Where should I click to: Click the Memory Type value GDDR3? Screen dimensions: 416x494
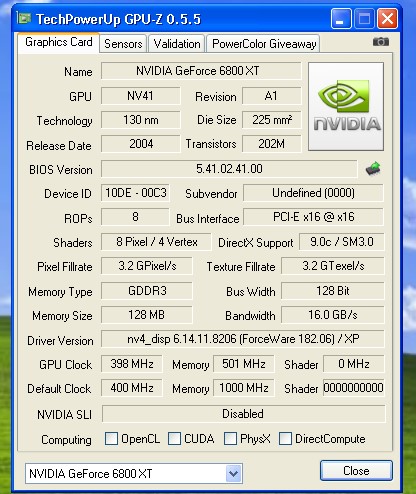point(147,291)
